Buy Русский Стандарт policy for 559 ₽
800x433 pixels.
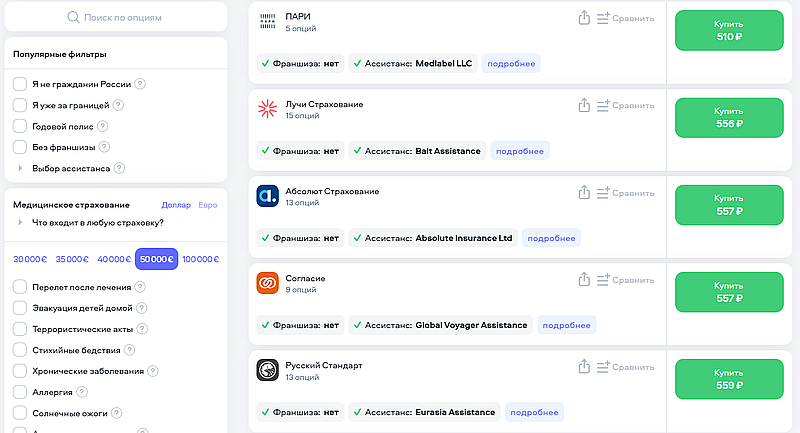point(729,379)
